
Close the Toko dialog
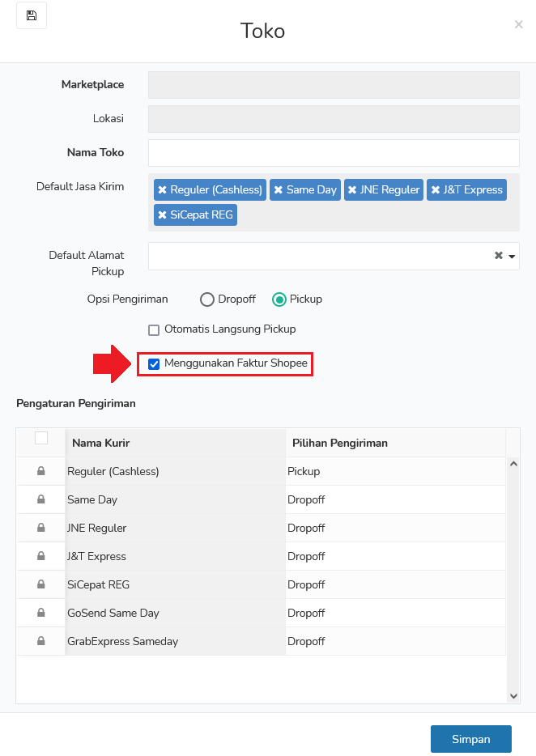pyautogui.click(x=519, y=24)
